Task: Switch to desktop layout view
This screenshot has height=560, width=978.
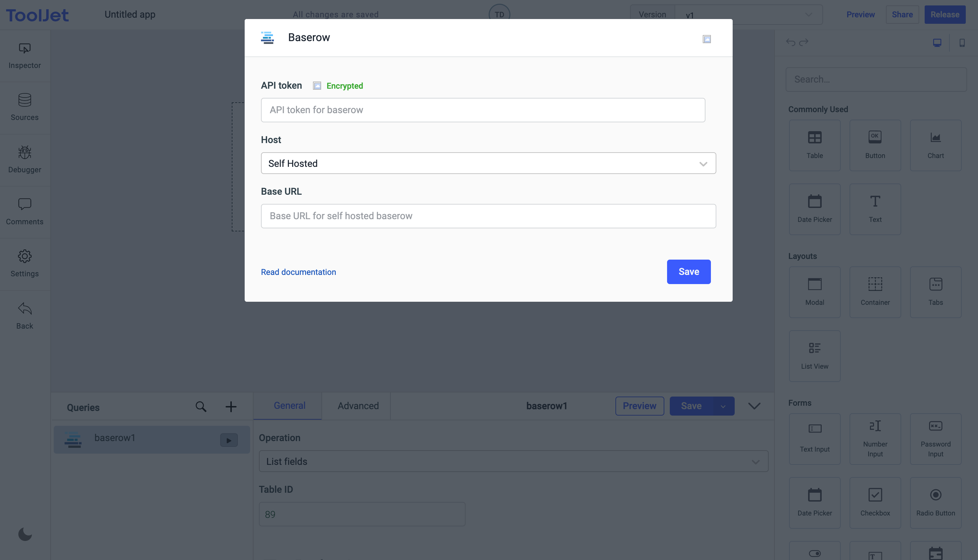Action: pos(937,43)
